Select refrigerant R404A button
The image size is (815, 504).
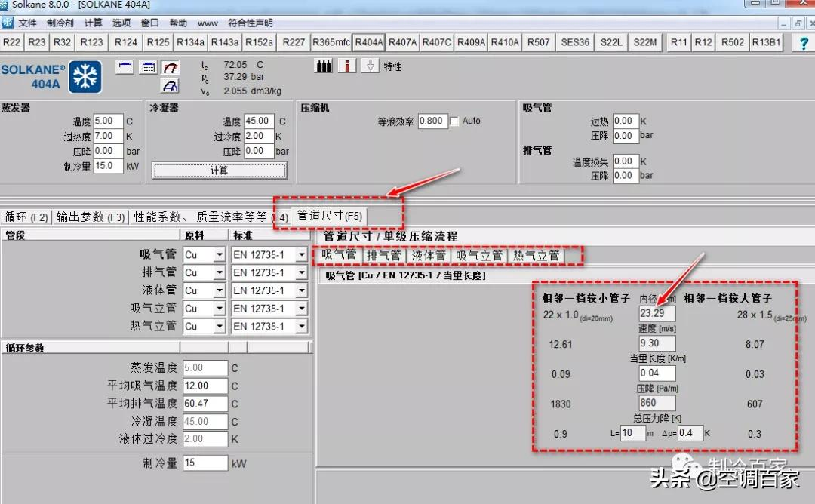[x=369, y=42]
